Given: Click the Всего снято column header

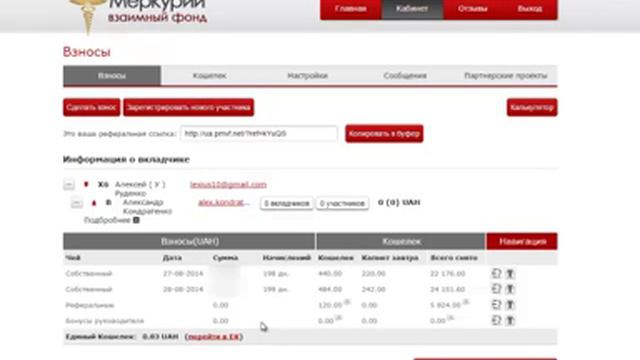Looking at the screenshot, I should [453, 258].
